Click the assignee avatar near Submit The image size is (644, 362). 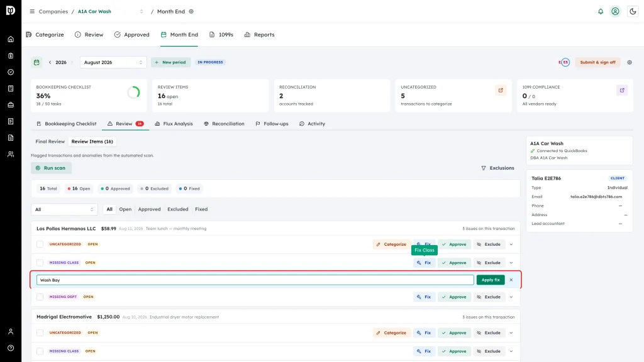pyautogui.click(x=564, y=62)
